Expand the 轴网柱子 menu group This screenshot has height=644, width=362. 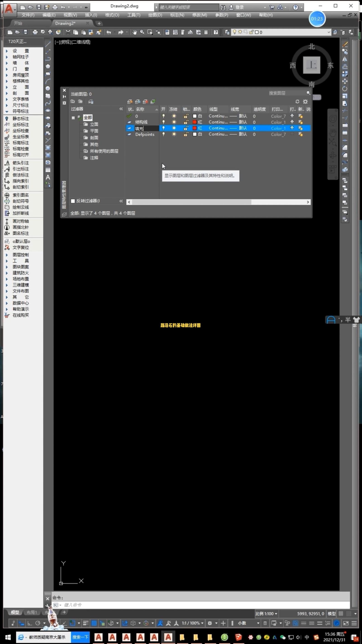point(7,57)
